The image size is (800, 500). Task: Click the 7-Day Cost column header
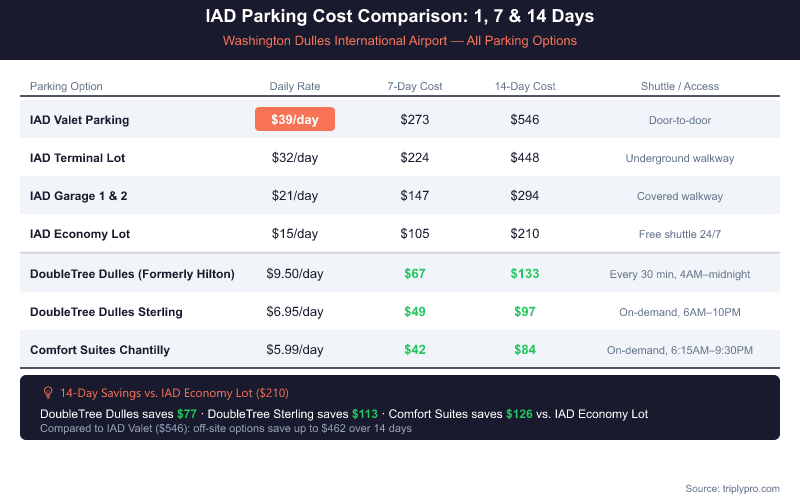pos(414,86)
